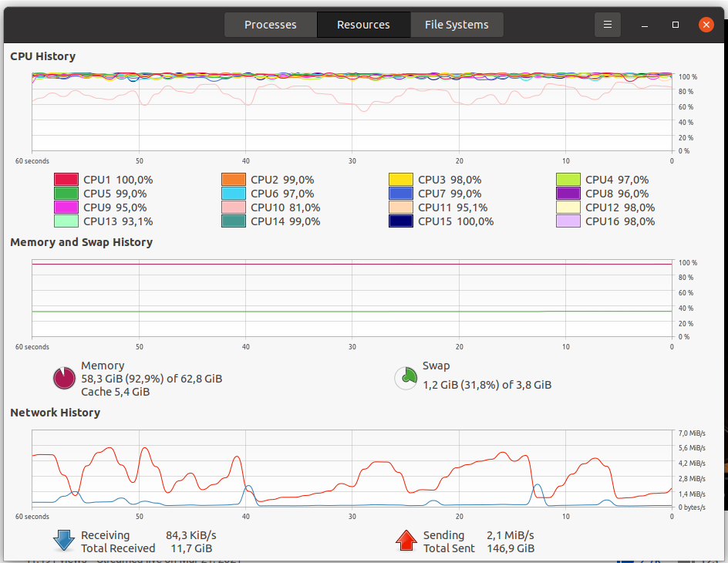Edit the CPU10 pink color swatch
The height and width of the screenshot is (563, 728).
(x=234, y=207)
